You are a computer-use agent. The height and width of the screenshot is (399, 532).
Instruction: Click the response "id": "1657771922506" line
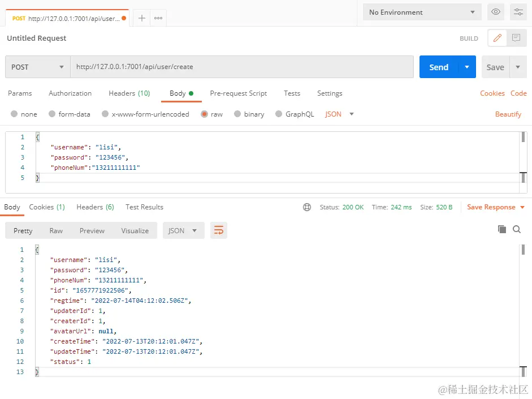[x=90, y=290]
